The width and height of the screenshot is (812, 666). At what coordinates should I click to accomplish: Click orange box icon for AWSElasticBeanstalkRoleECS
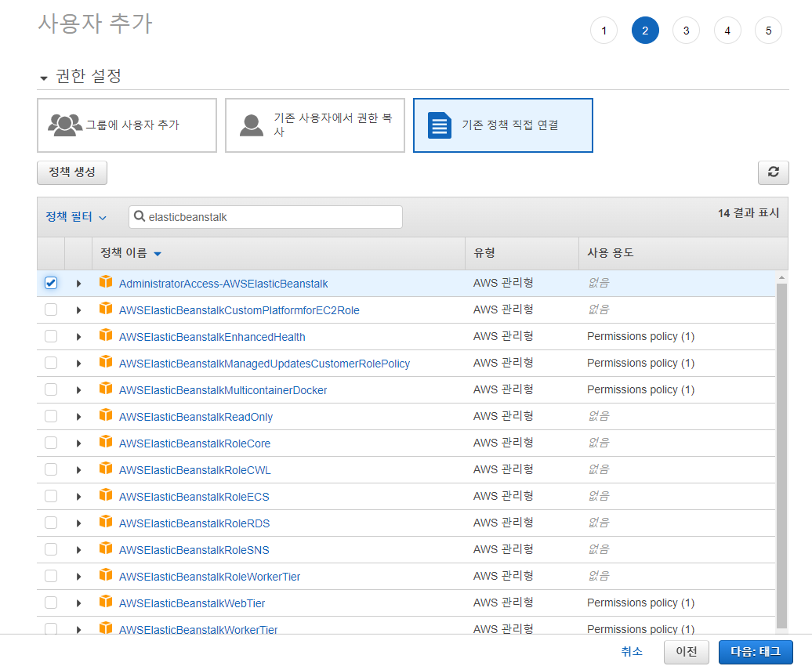tap(106, 495)
